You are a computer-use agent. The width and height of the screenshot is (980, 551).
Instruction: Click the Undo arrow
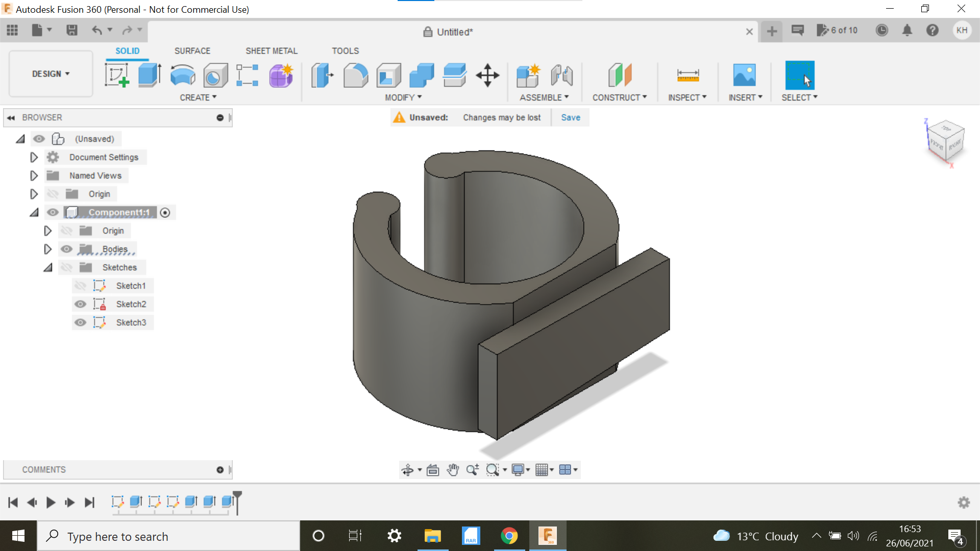point(96,30)
